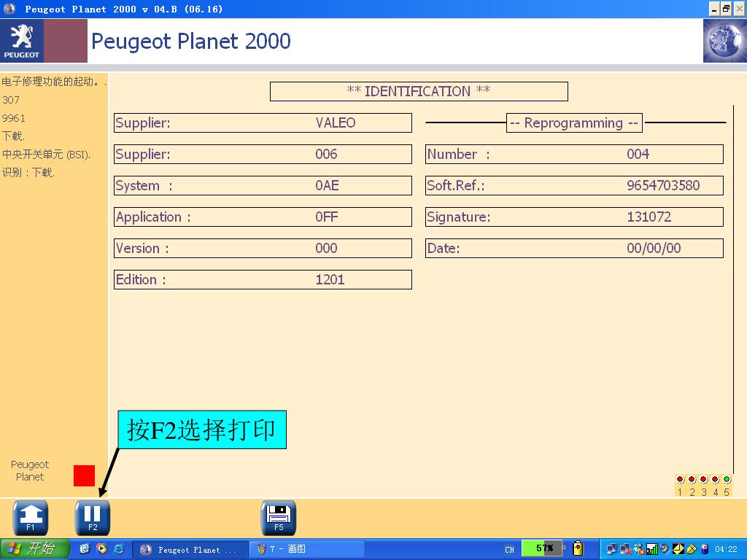The height and width of the screenshot is (560, 747).
Task: Click the green signal-bars tray icon
Action: click(x=651, y=549)
